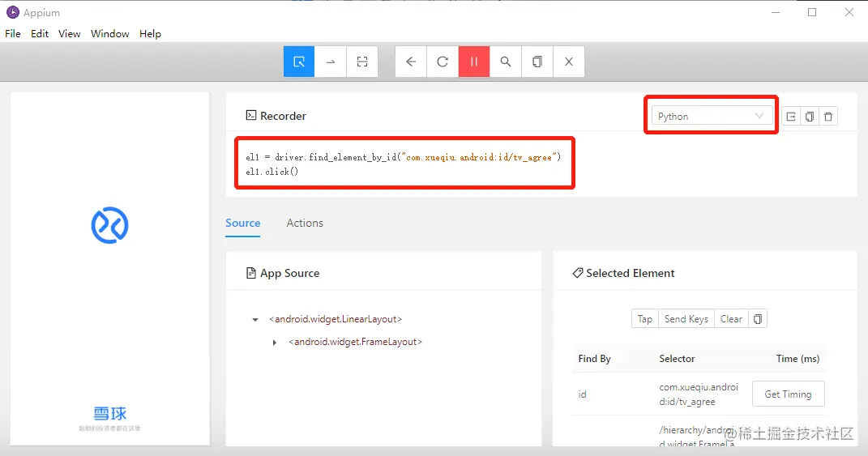Pause recording with the red button
The width and height of the screenshot is (868, 456).
tap(474, 62)
